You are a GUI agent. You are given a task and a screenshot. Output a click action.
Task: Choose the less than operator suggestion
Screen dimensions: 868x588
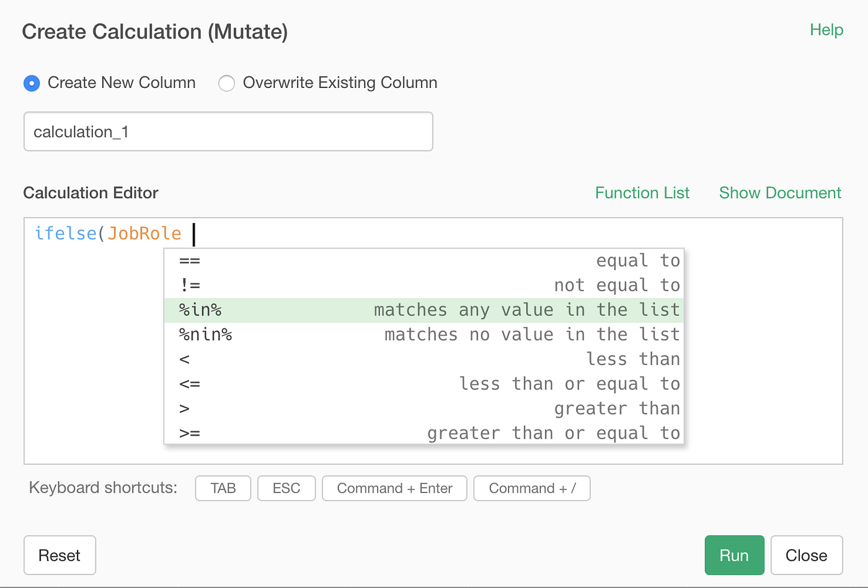click(x=423, y=359)
